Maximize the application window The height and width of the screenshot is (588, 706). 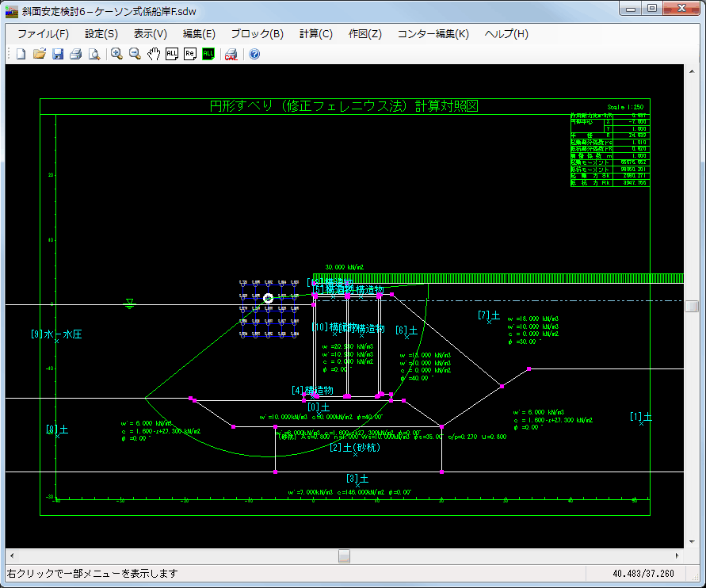[652, 9]
